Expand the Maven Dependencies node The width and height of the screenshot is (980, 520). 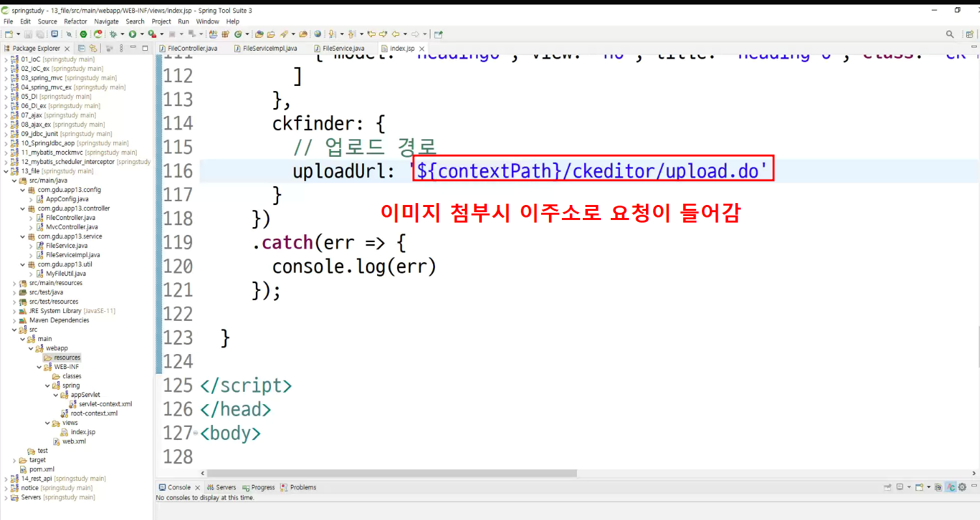pyautogui.click(x=14, y=320)
